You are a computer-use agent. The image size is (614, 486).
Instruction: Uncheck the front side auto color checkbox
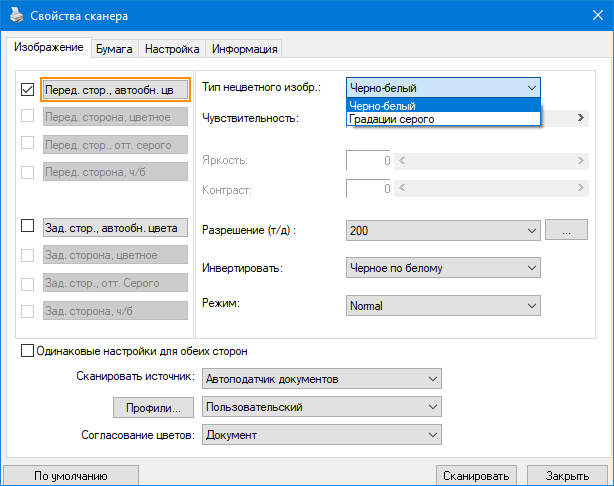[x=27, y=89]
